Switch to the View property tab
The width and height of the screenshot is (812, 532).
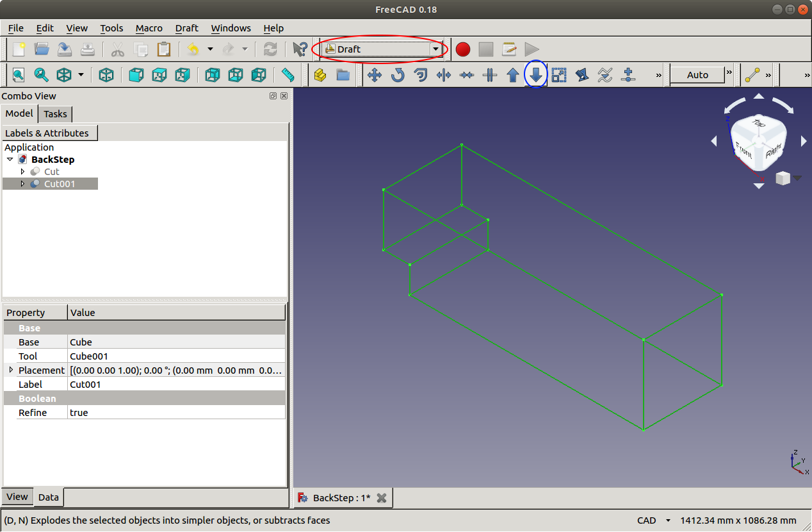(17, 497)
